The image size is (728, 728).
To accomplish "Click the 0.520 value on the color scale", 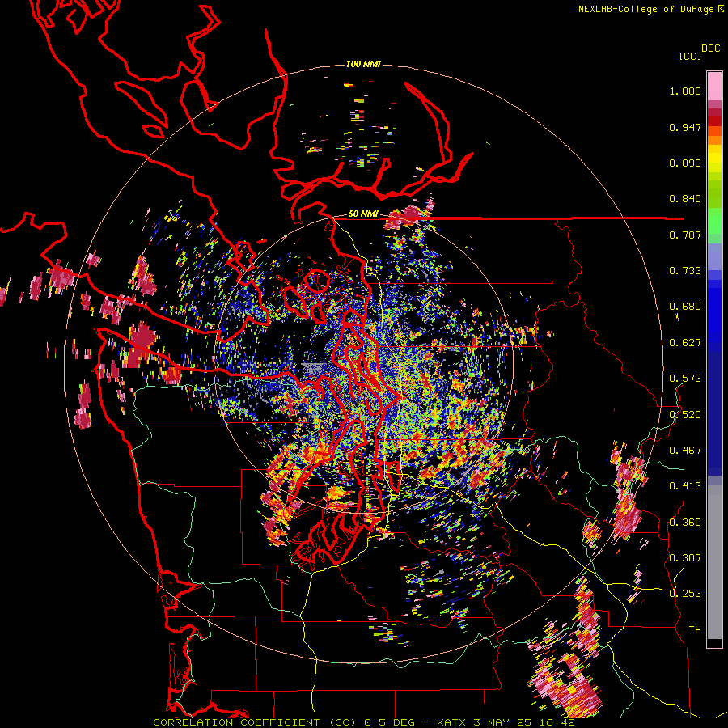I will tap(685, 415).
